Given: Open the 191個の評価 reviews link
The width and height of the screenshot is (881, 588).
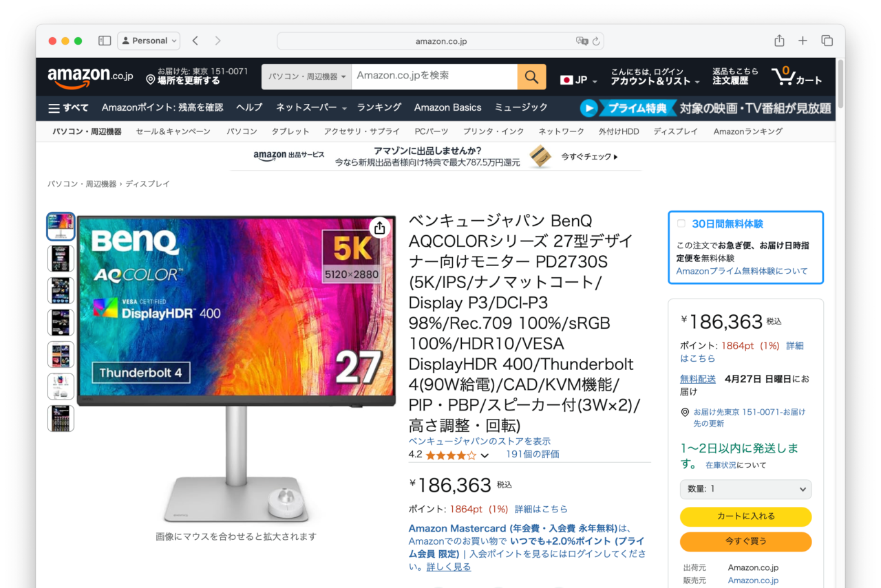Looking at the screenshot, I should coord(533,455).
